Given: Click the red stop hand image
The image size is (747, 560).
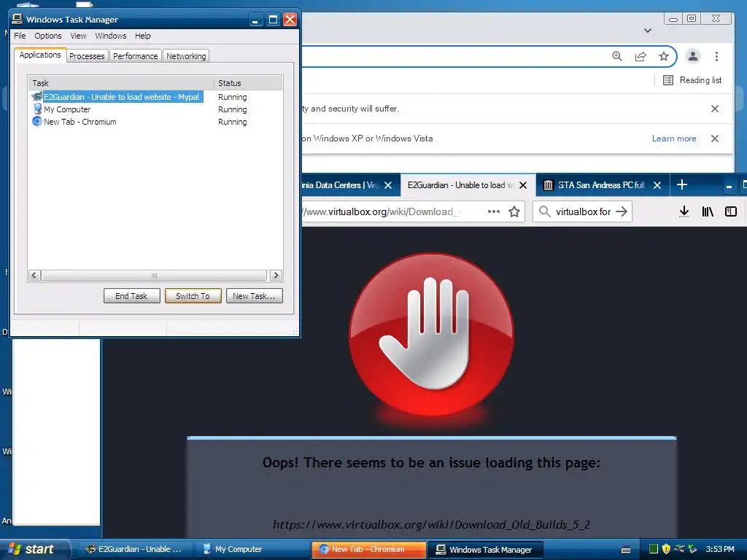Looking at the screenshot, I should tap(432, 334).
